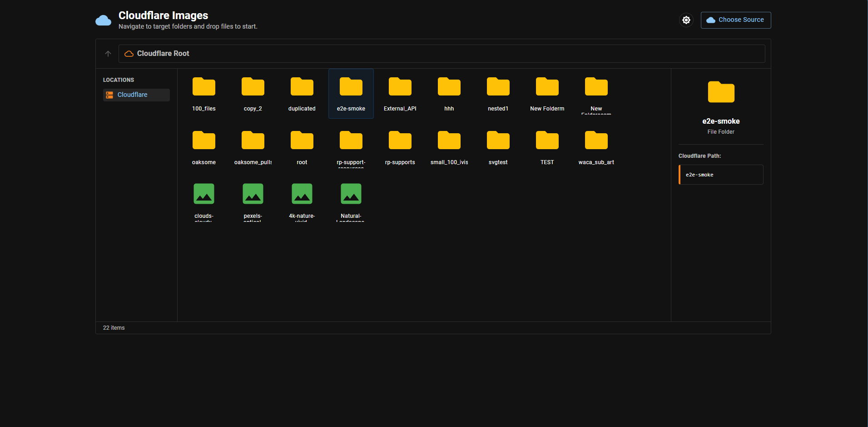Open the nested1 folder

pyautogui.click(x=498, y=94)
